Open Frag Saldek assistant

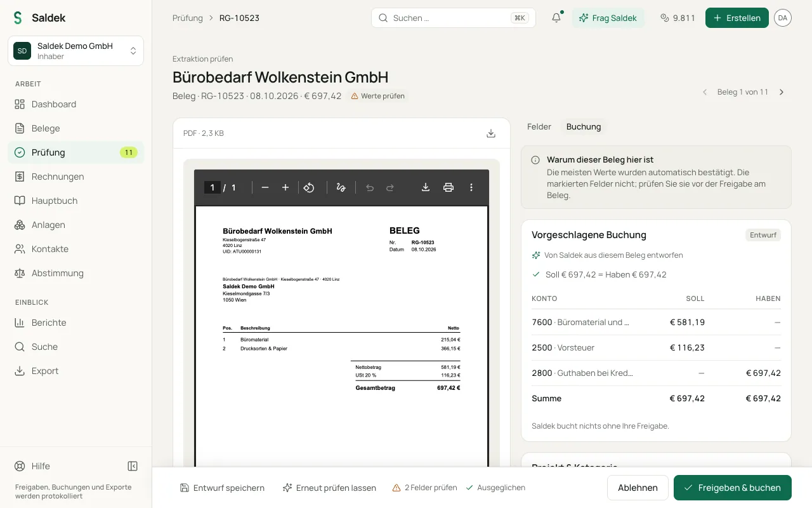(x=608, y=18)
